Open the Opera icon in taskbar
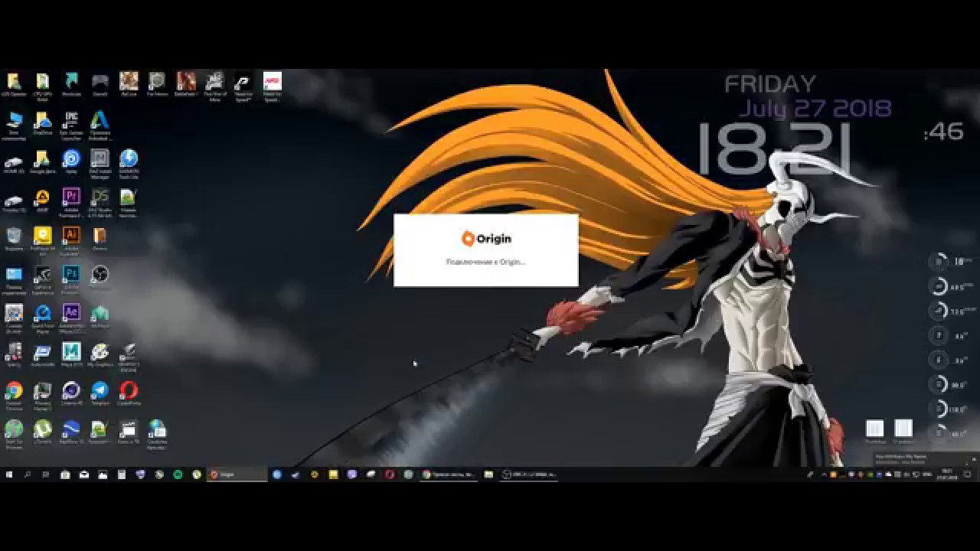Viewport: 980px width, 551px height. point(390,474)
